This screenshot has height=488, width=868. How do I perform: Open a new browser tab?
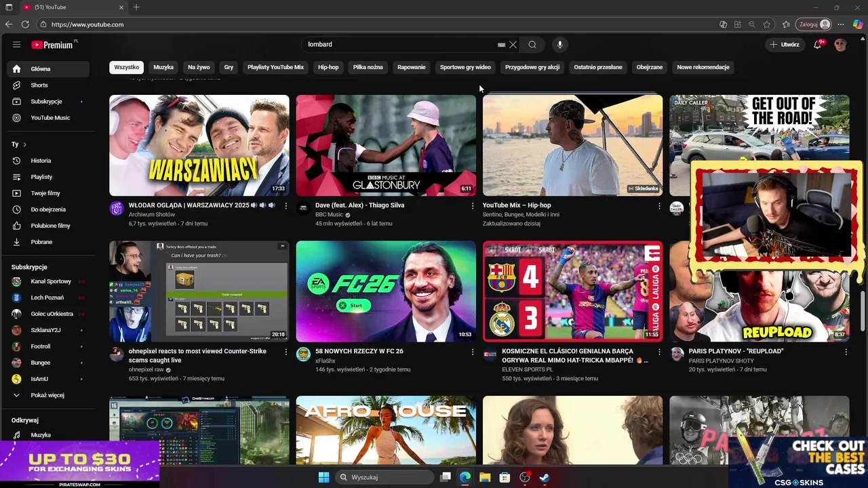click(136, 7)
